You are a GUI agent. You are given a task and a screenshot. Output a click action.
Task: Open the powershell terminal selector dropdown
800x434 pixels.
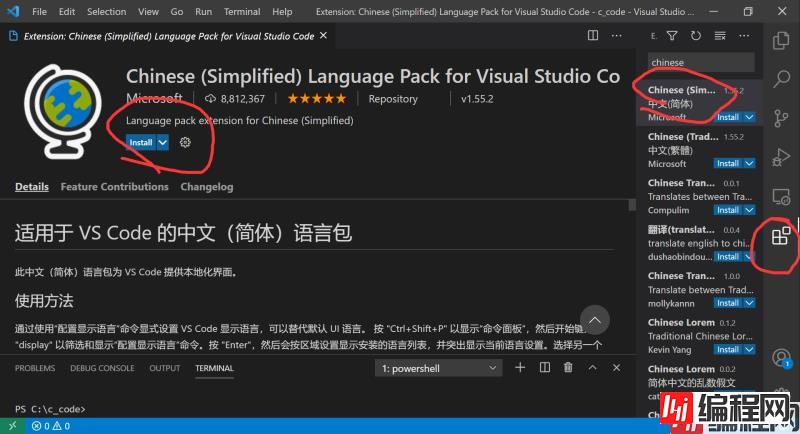439,368
